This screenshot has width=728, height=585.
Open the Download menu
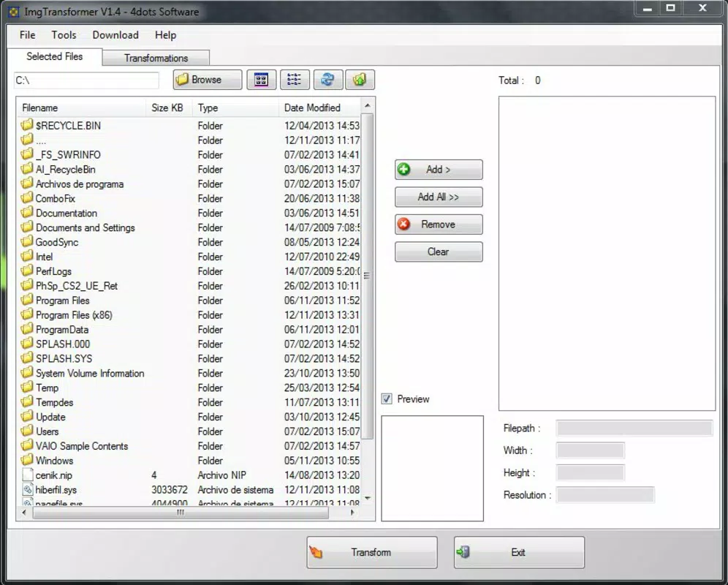point(115,35)
